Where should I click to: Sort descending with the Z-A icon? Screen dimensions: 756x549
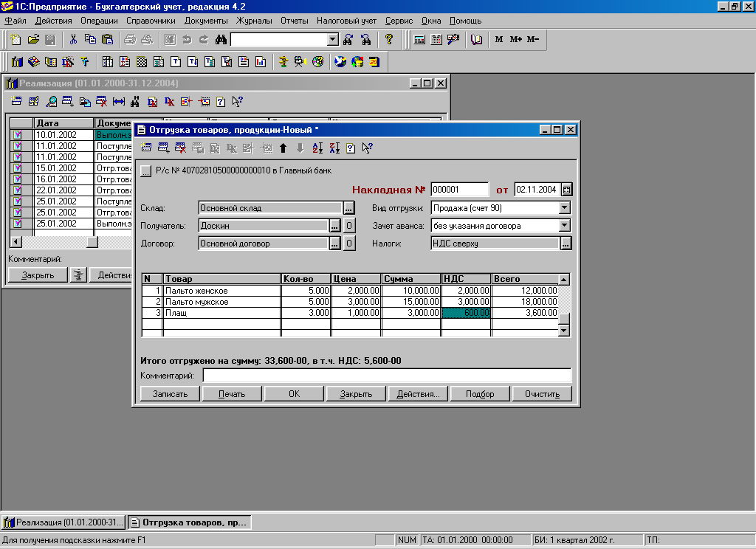click(334, 148)
